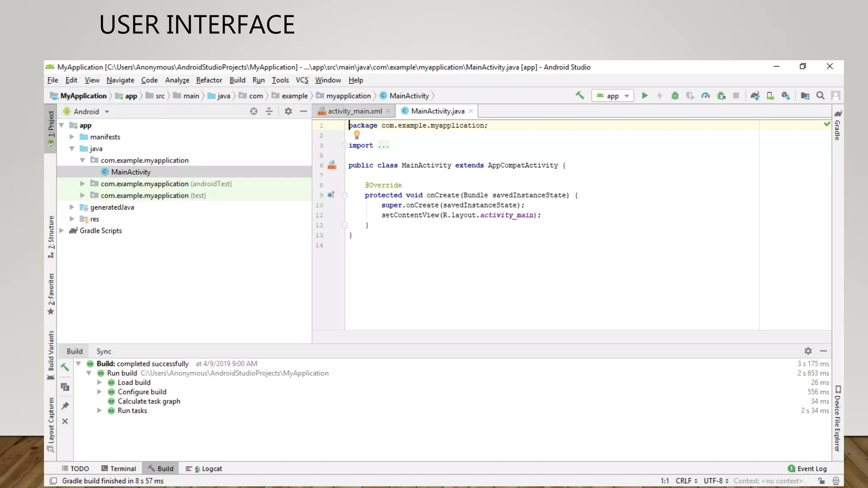Click the Toggle view icon in Build sidebar
The height and width of the screenshot is (488, 868).
click(65, 387)
